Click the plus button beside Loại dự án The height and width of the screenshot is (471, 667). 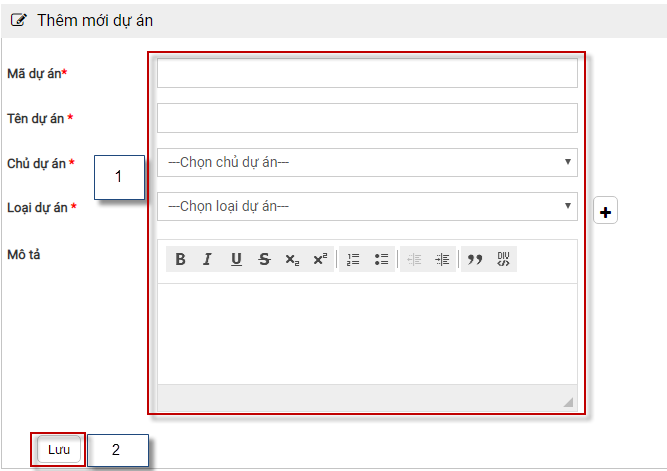(x=606, y=211)
